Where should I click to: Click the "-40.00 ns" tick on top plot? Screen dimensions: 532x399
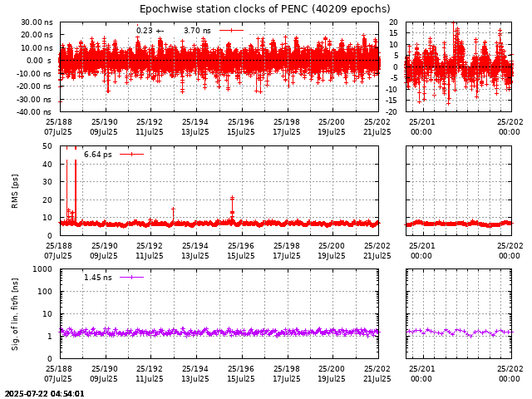point(35,112)
